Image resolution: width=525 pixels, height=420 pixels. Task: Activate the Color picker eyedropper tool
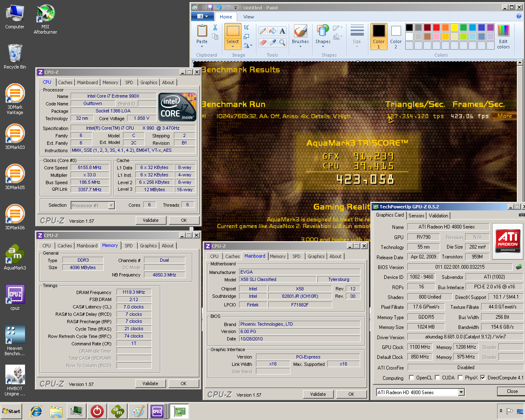(x=273, y=42)
